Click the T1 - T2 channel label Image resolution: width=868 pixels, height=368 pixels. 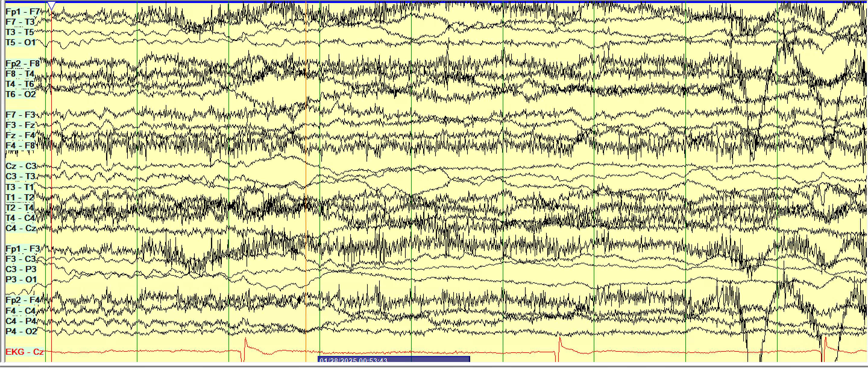[20, 197]
